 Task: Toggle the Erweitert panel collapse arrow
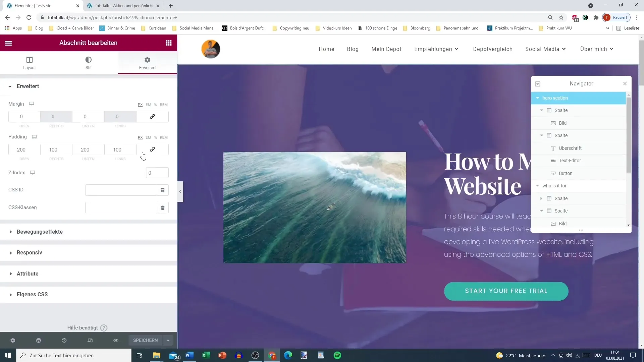tap(11, 86)
